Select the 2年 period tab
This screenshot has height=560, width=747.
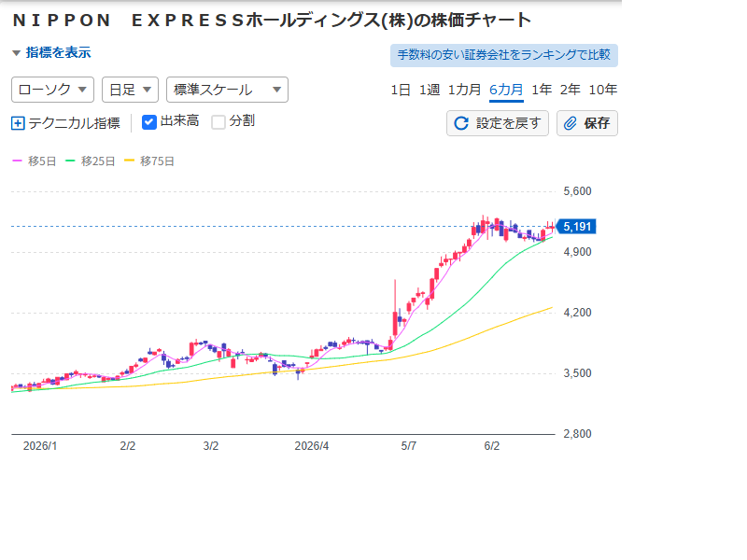(x=570, y=90)
